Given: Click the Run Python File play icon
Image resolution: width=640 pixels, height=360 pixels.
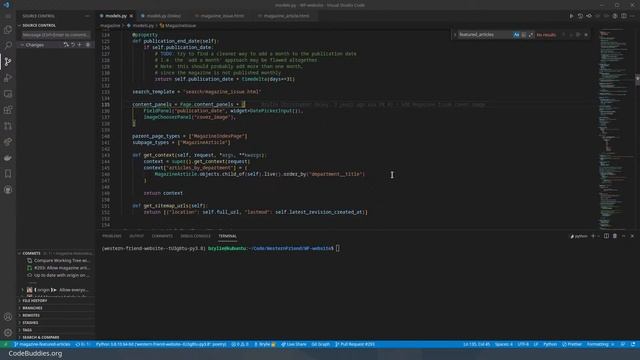Looking at the screenshot, I should (571, 16).
